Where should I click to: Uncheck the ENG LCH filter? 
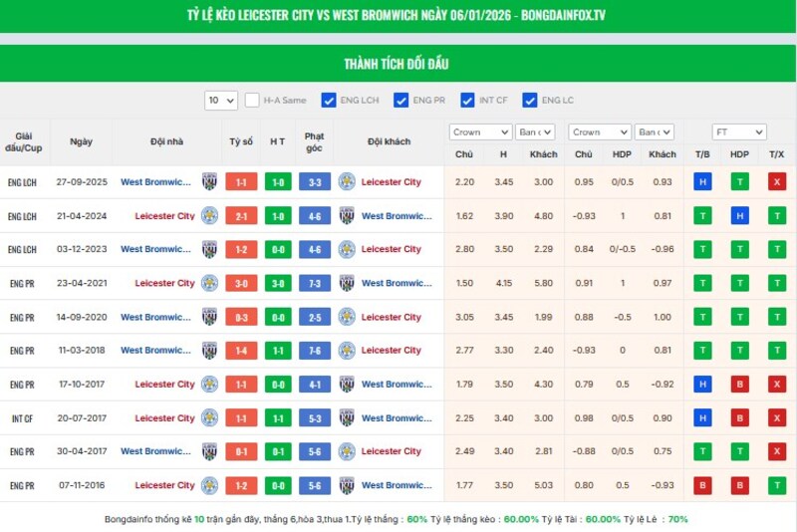pos(329,101)
